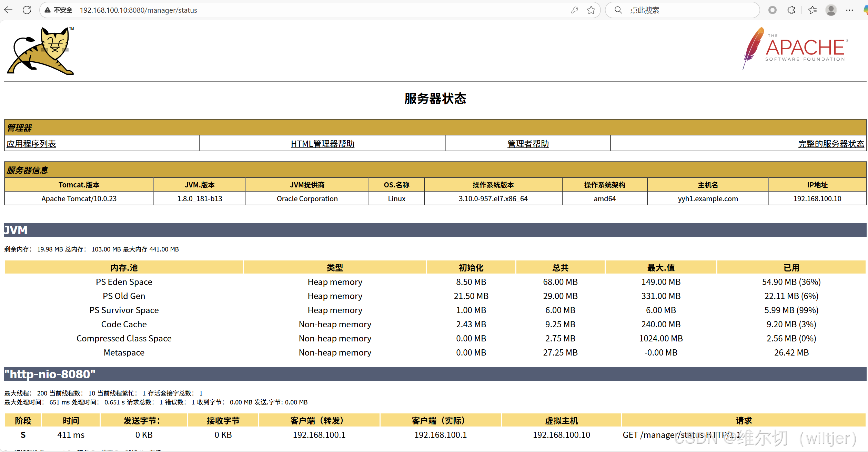The height and width of the screenshot is (452, 868).
Task: Click the 客户端（转发） column header
Action: point(319,420)
